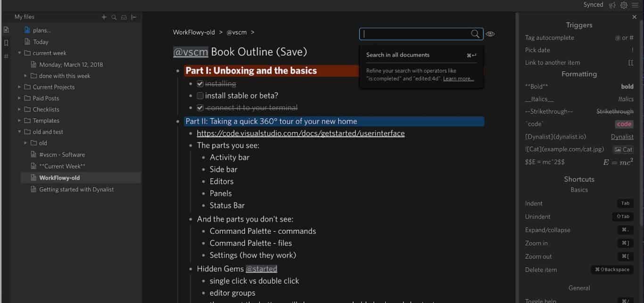This screenshot has width=644, height=303.
Task: Collapse the 'current week' folder
Action: (20, 53)
